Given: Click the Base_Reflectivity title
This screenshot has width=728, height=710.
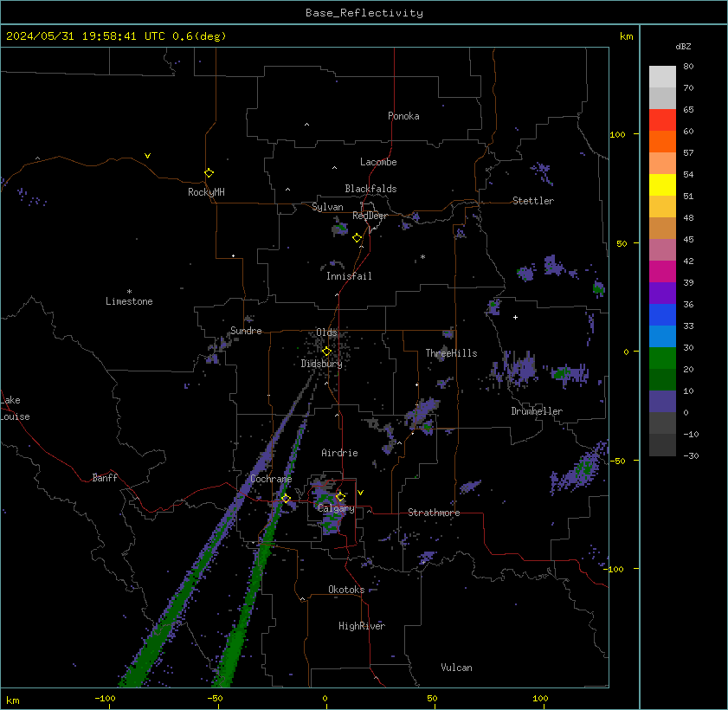Looking at the screenshot, I should click(364, 13).
